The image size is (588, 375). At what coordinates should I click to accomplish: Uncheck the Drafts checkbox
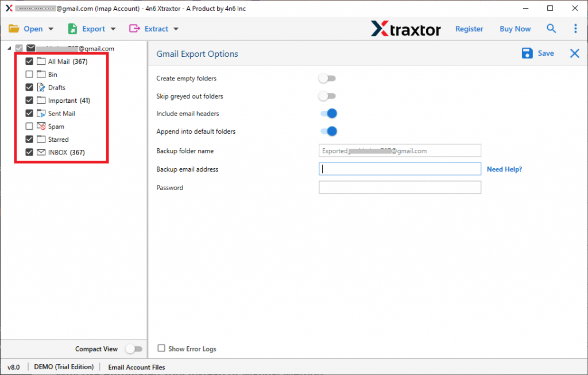(x=29, y=87)
